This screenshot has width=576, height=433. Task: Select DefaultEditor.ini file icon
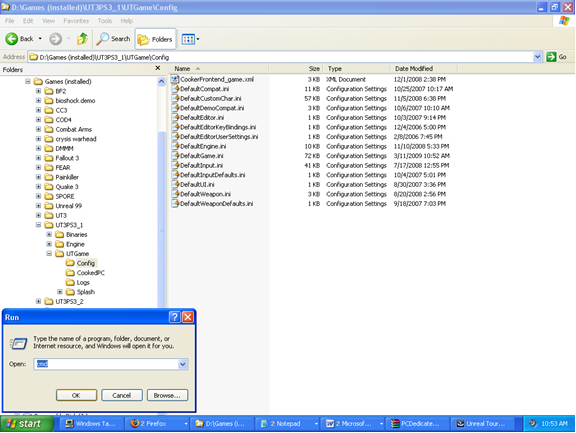(x=175, y=118)
